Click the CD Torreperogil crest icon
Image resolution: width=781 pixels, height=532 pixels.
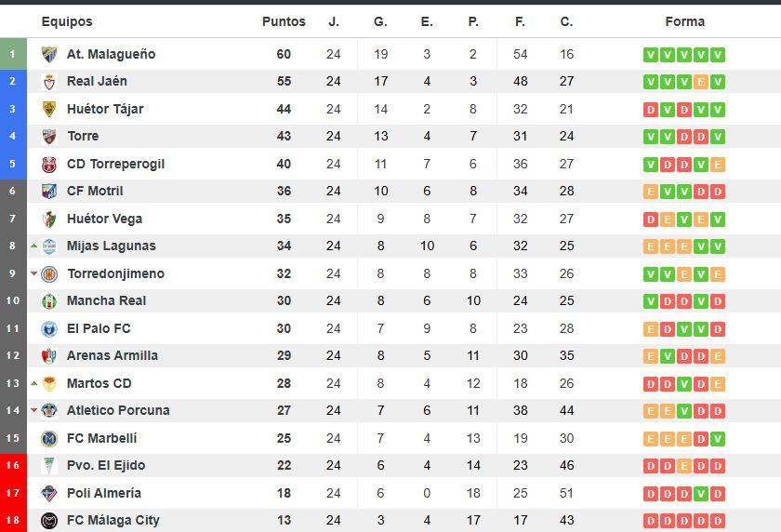48,164
